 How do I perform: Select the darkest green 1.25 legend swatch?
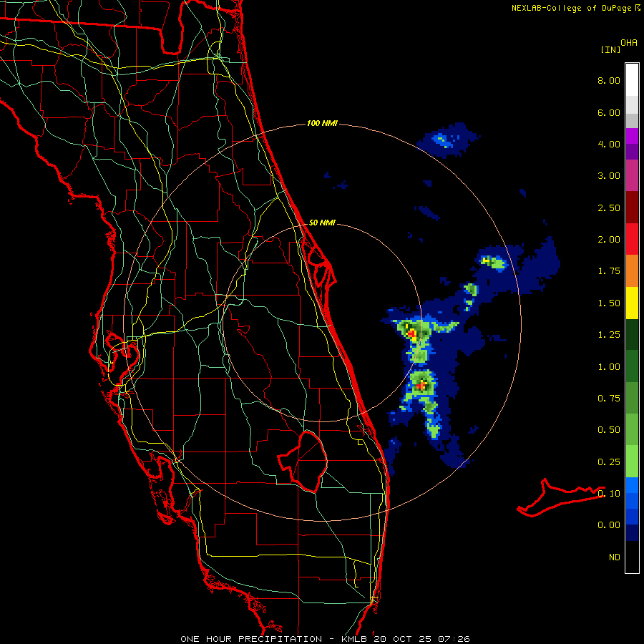(x=632, y=334)
